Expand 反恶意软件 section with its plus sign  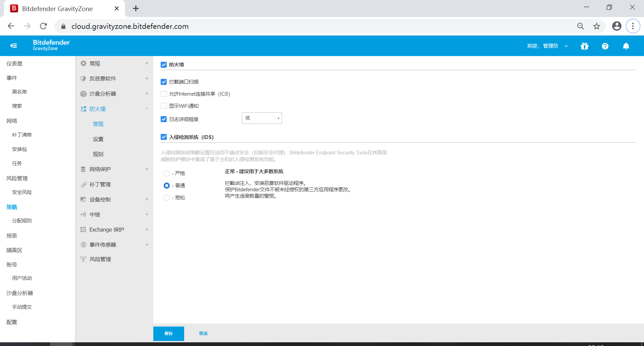(147, 79)
